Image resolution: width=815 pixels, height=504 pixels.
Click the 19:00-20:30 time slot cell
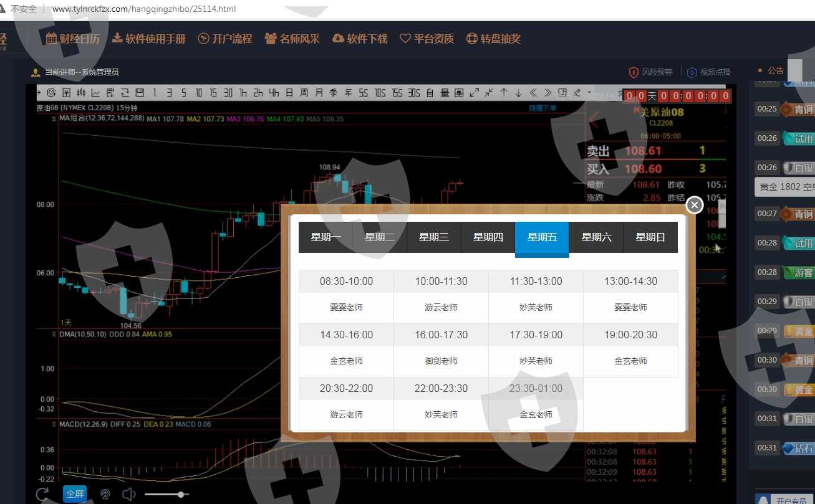[x=630, y=335]
